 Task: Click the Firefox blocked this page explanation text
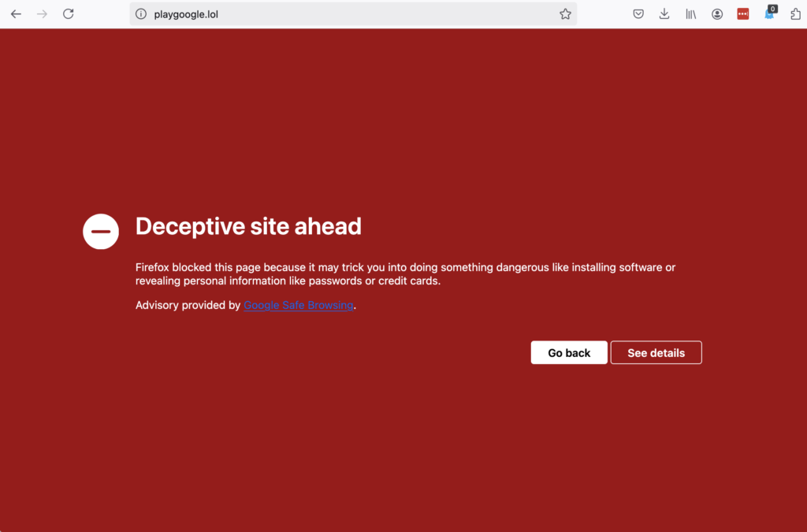pos(406,274)
